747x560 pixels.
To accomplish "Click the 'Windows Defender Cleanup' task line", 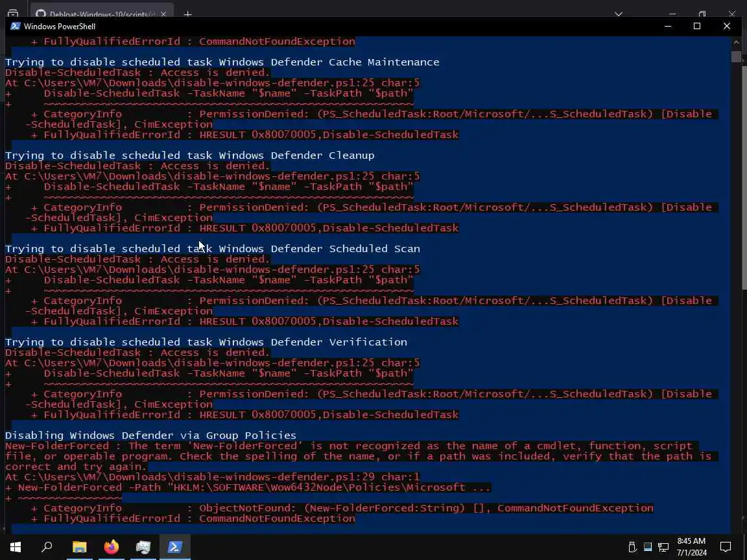I will [x=189, y=156].
